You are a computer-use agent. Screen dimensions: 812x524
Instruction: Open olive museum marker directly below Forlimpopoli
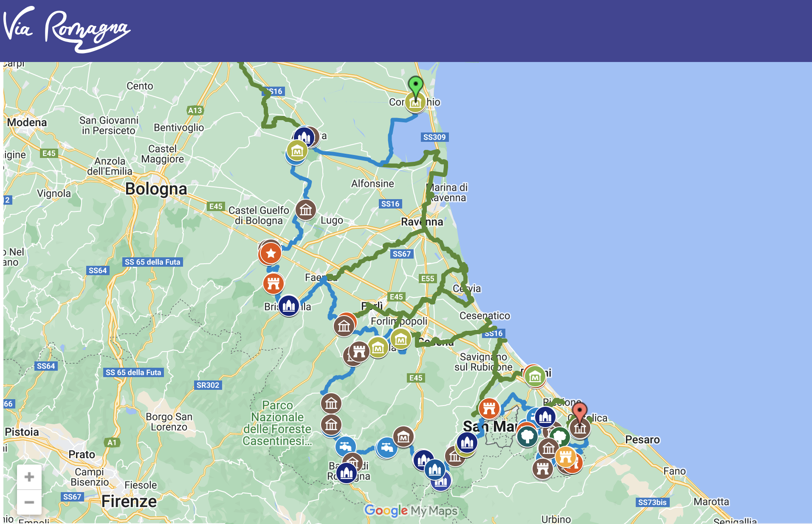click(x=400, y=339)
